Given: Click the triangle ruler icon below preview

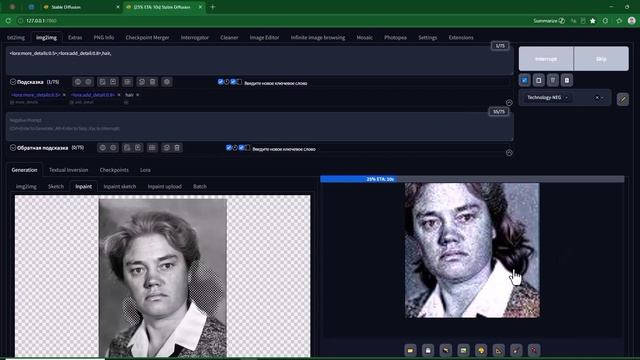Looking at the screenshot, I should tap(499, 350).
